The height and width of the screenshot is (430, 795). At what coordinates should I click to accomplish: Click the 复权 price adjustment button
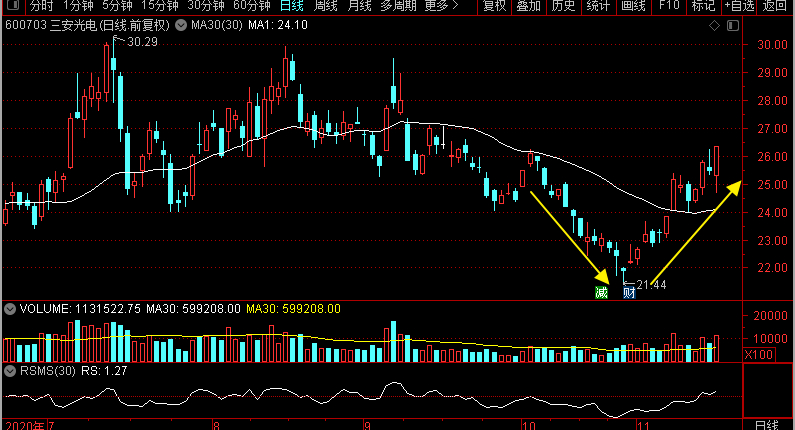tap(494, 6)
